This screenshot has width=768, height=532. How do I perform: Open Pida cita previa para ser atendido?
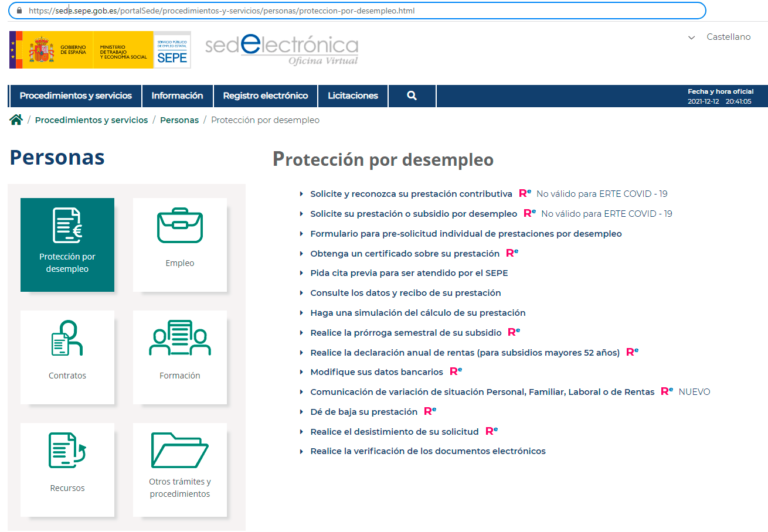pyautogui.click(x=409, y=273)
